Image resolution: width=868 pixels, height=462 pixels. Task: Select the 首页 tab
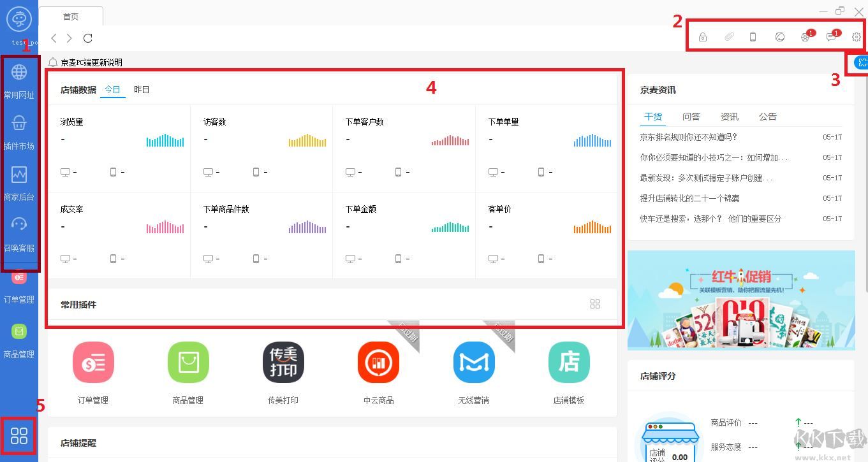pos(71,17)
